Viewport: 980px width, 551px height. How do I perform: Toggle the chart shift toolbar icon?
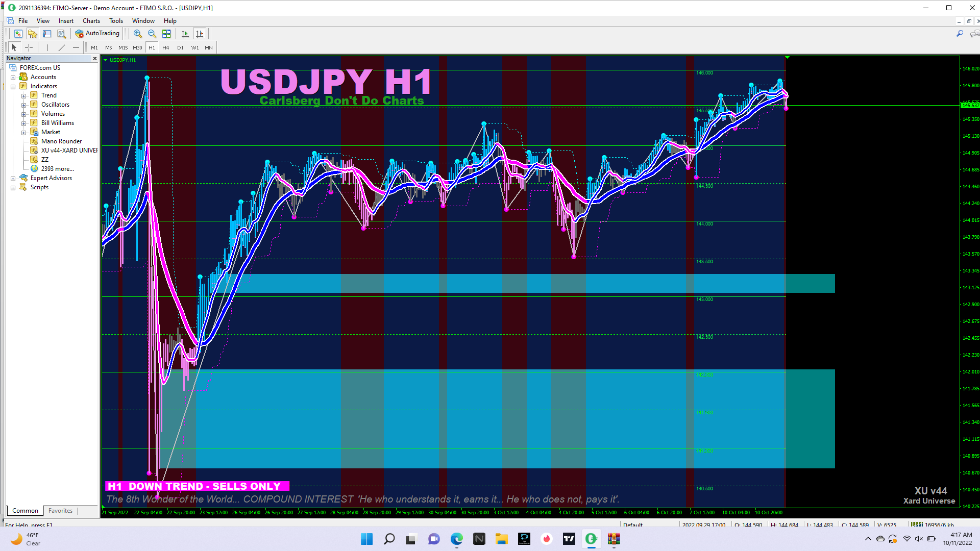click(x=200, y=34)
